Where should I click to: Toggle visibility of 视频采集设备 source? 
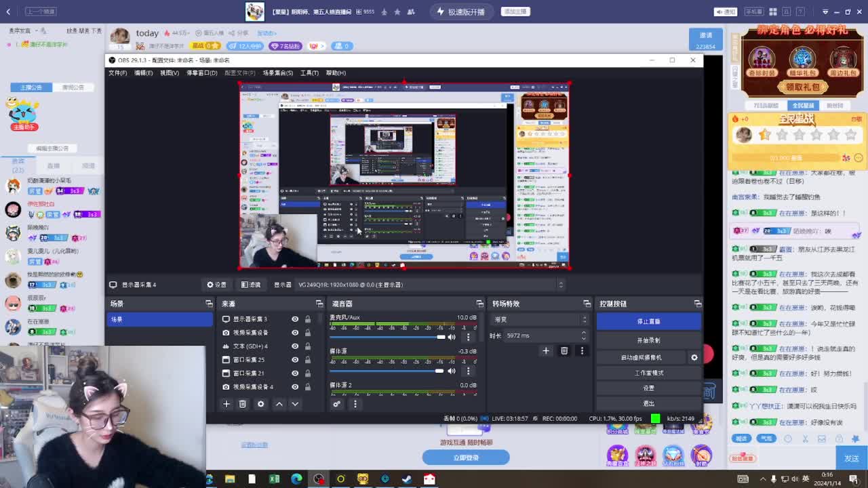click(295, 333)
